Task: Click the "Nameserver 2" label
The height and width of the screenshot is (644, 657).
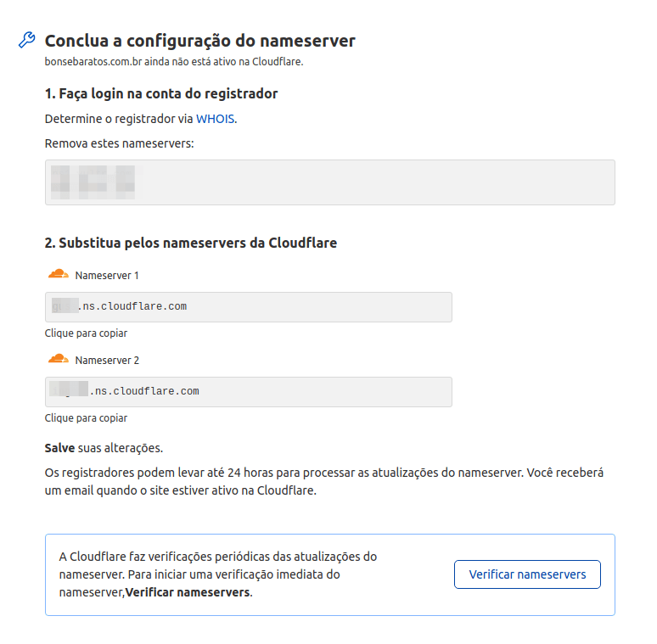Action: coord(107,361)
